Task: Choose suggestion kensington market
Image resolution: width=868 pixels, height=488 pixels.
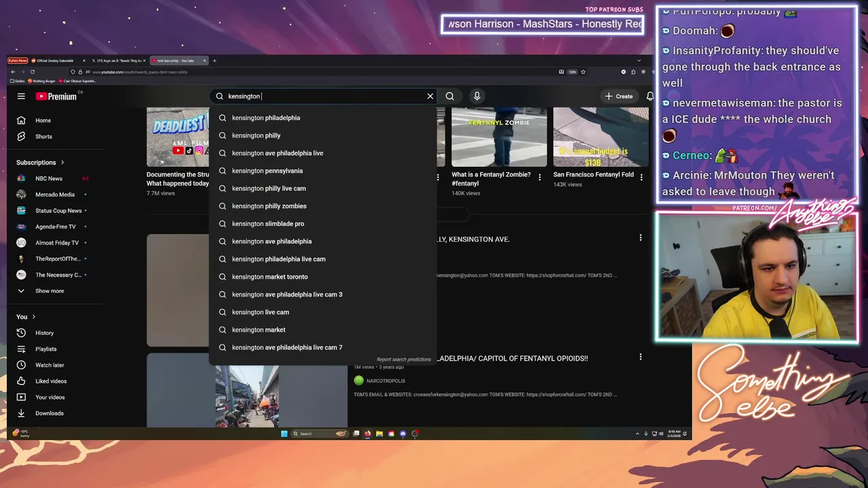Action: 323,329
